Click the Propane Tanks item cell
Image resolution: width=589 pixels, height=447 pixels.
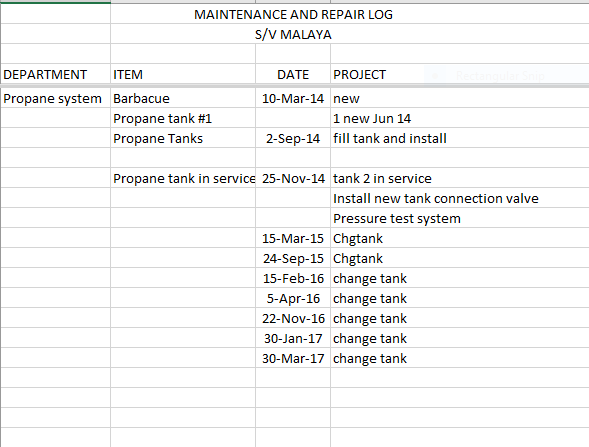click(x=183, y=138)
